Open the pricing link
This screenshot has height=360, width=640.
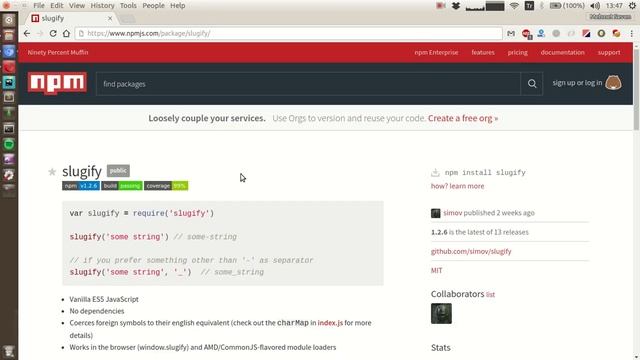pyautogui.click(x=518, y=52)
